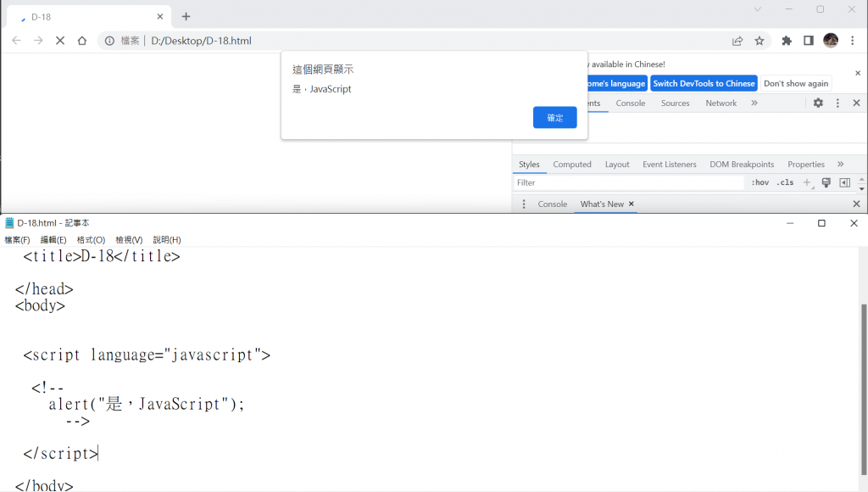Click the closing </script> tag line
868x492 pixels.
pyautogui.click(x=60, y=453)
